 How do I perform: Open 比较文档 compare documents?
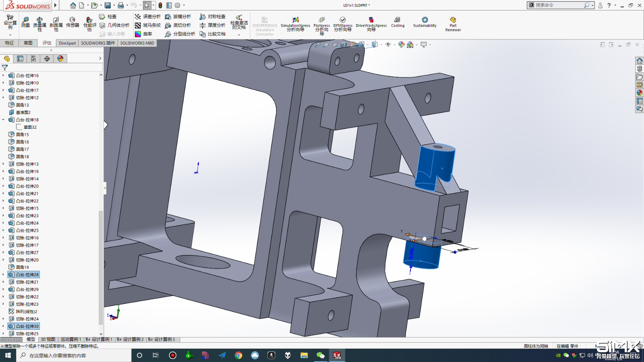pos(213,34)
